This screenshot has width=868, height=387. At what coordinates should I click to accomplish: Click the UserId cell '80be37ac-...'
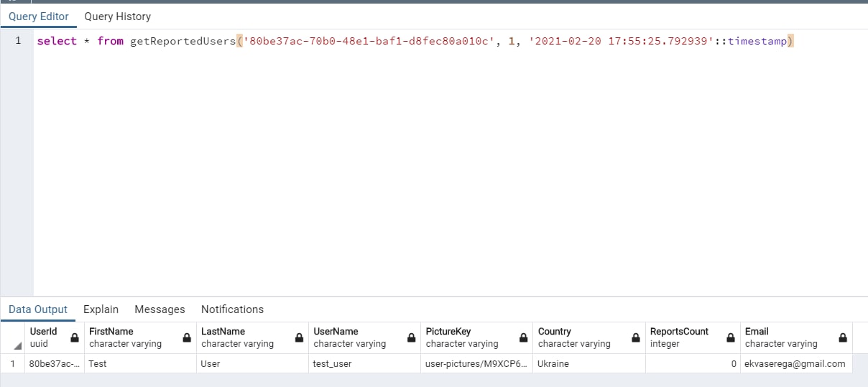pyautogui.click(x=55, y=363)
